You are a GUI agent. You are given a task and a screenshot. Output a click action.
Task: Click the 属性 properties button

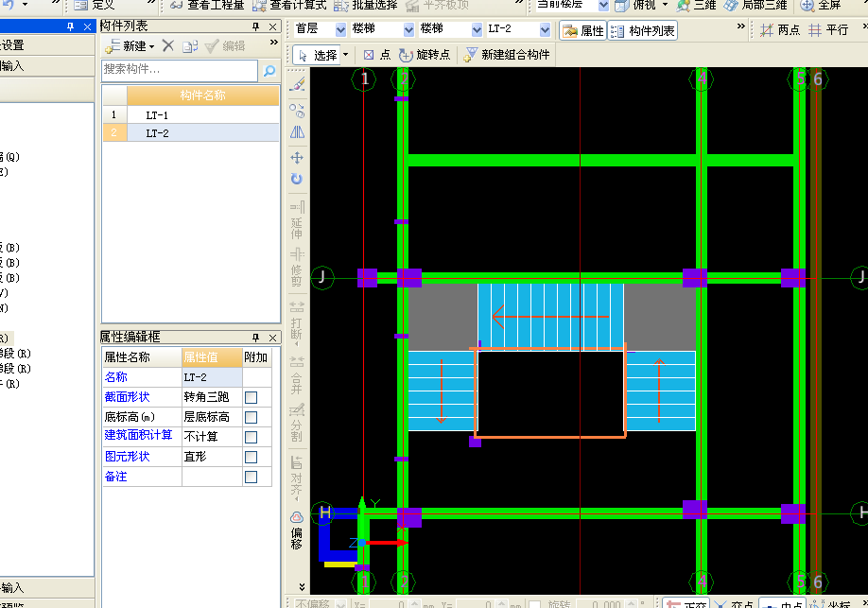pyautogui.click(x=583, y=31)
